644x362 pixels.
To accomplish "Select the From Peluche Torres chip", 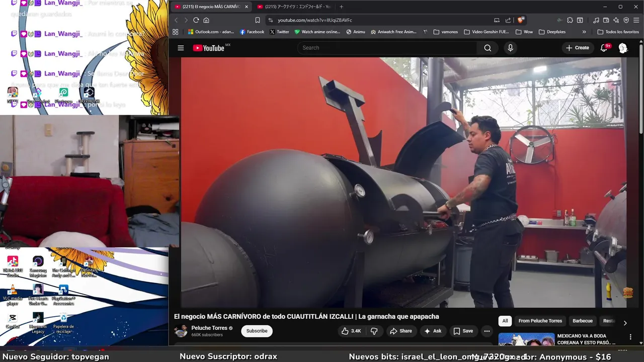I will pos(540,321).
